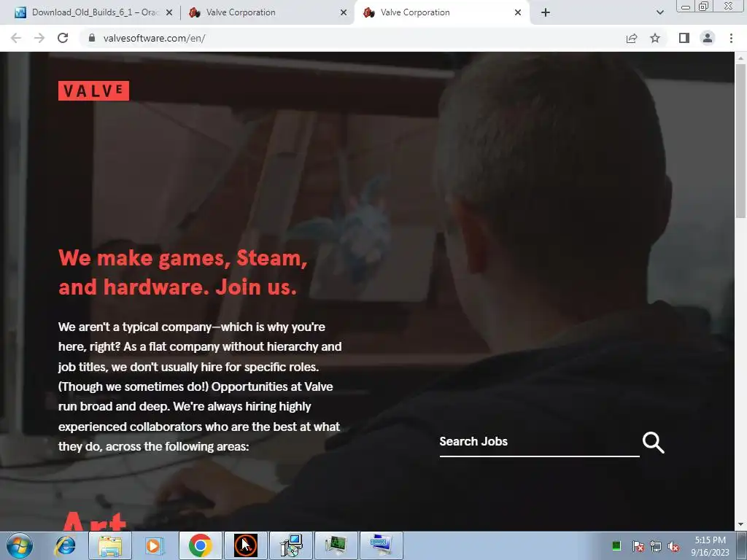This screenshot has height=560, width=747.
Task: Click the muted volume tray icon
Action: [x=673, y=546]
